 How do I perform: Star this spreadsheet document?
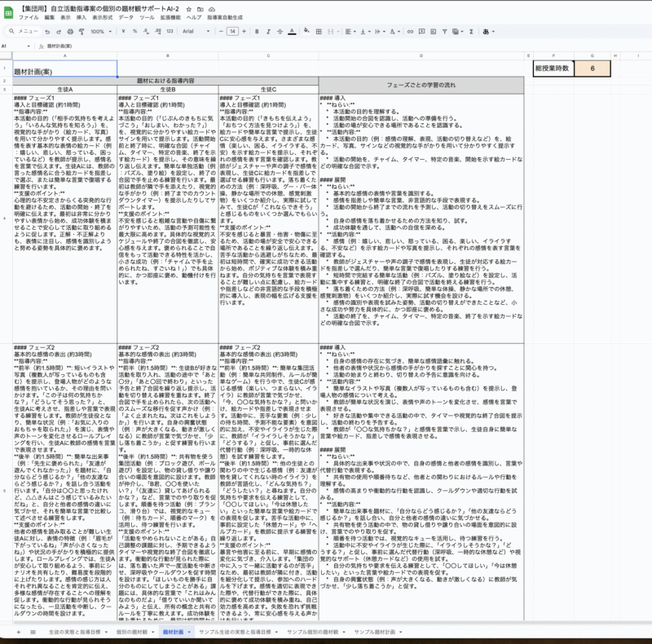click(x=188, y=8)
